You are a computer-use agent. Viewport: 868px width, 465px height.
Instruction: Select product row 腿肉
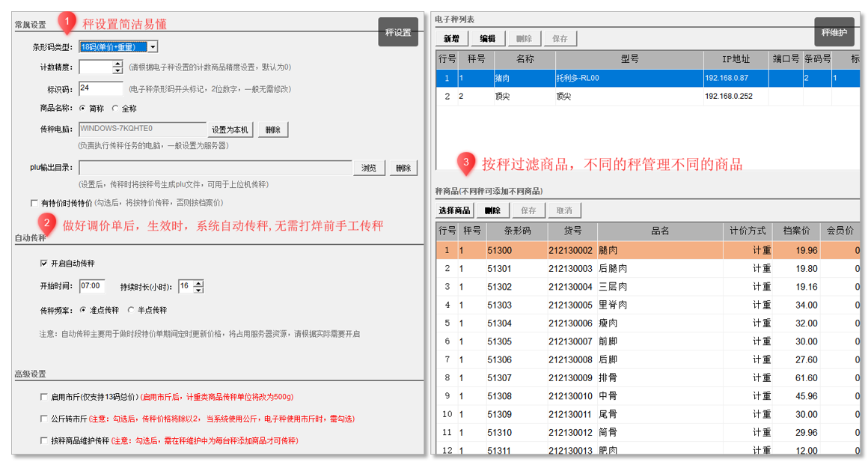pos(648,251)
